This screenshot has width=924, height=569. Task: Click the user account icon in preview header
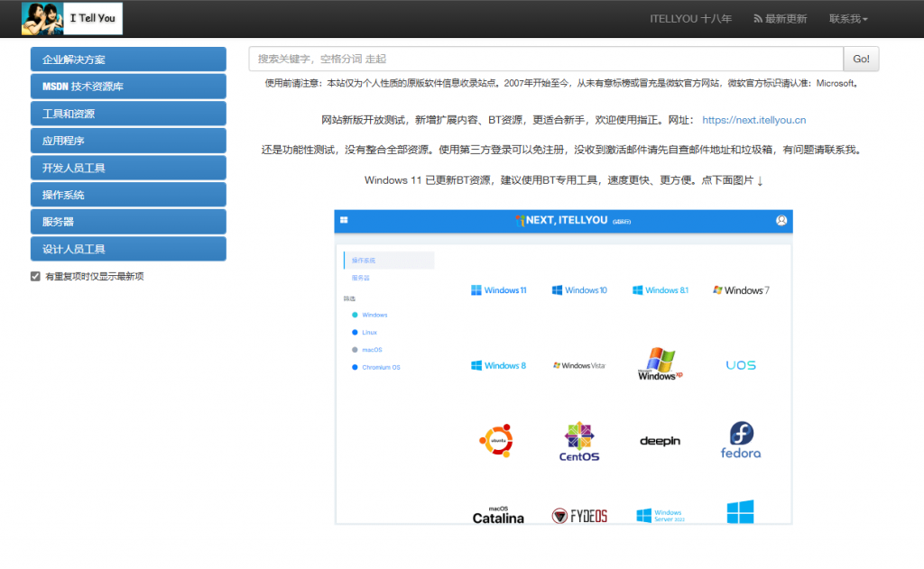pos(781,220)
